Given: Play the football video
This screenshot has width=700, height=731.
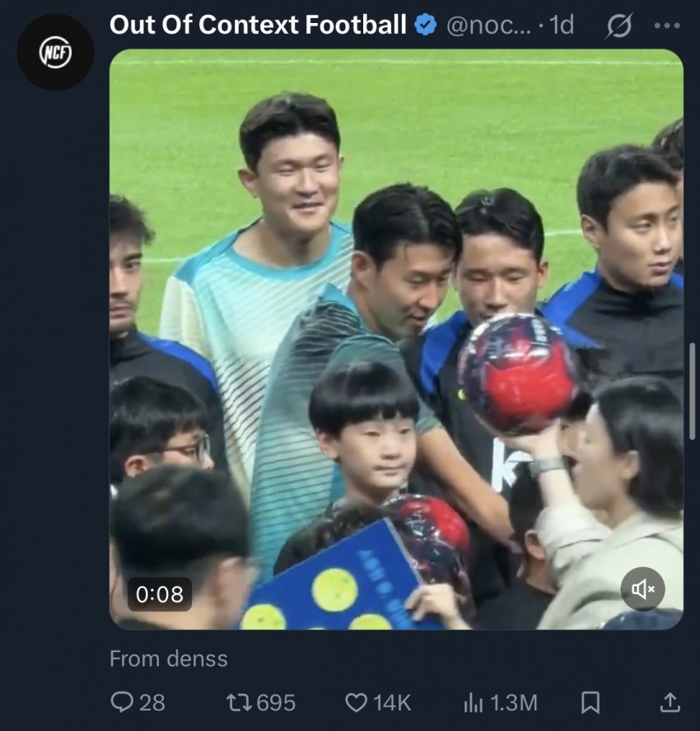Looking at the screenshot, I should (x=396, y=339).
